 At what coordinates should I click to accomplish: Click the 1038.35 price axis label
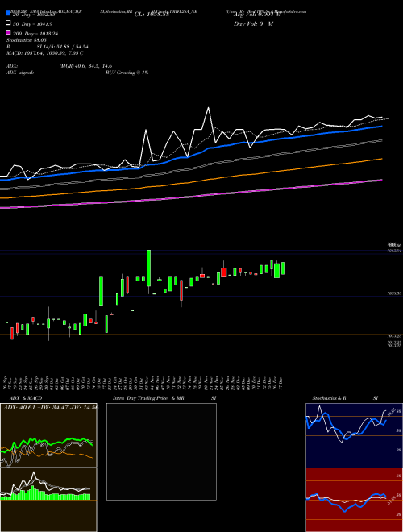coord(394,293)
